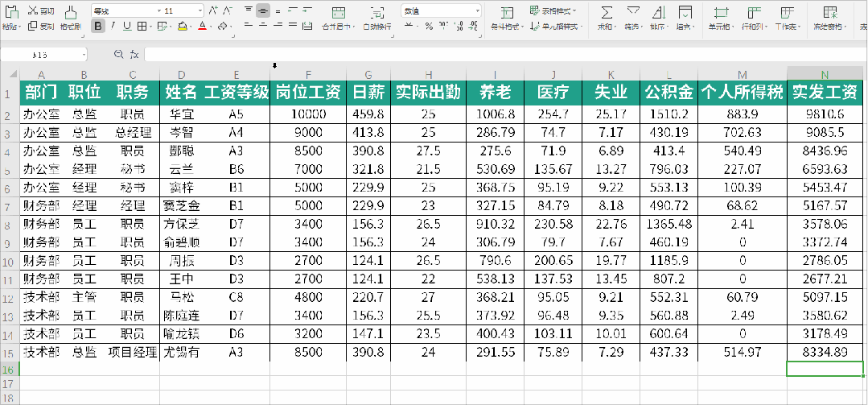Viewport: 868px width, 405px height.
Task: Click the Freeze Panes (冻结窗格) icon
Action: [x=830, y=13]
